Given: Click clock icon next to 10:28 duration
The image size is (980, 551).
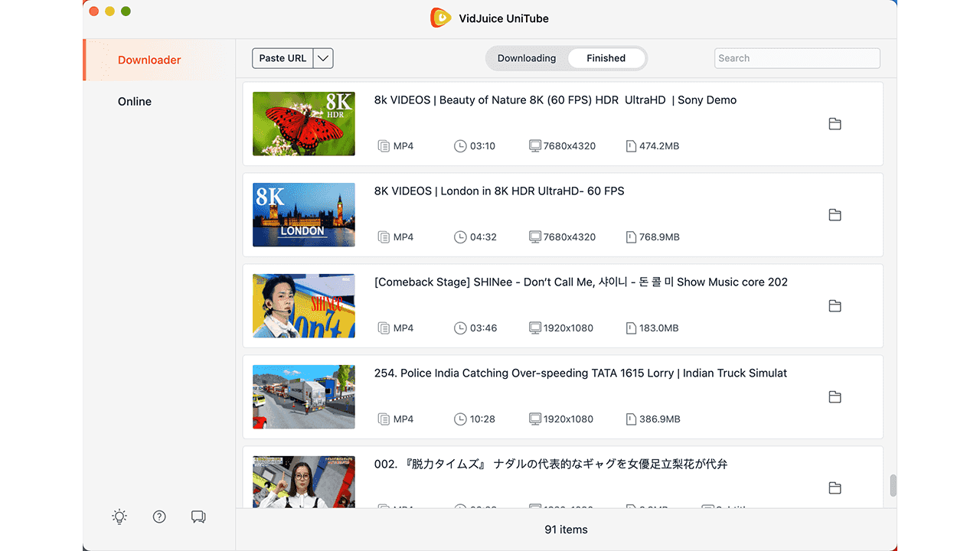Looking at the screenshot, I should point(460,419).
